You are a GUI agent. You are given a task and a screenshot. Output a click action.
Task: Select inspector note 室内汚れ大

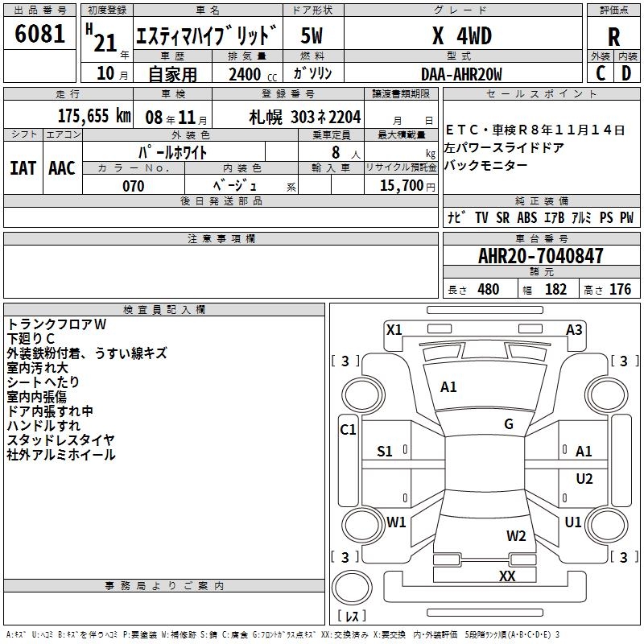coord(37,367)
